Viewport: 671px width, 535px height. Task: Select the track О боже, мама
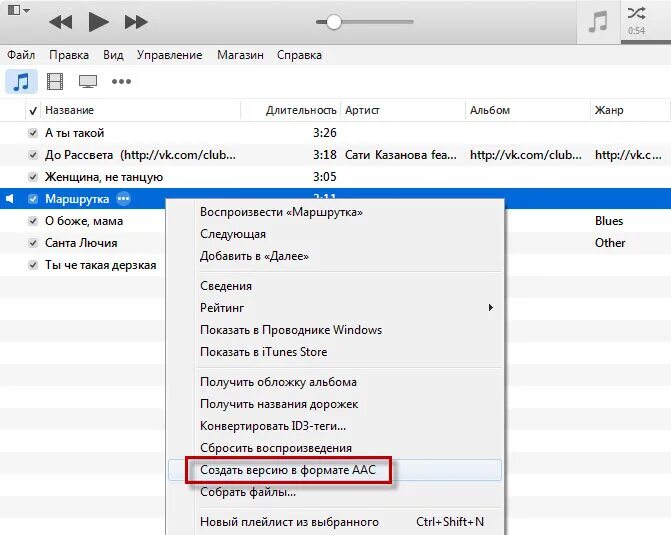tap(84, 221)
